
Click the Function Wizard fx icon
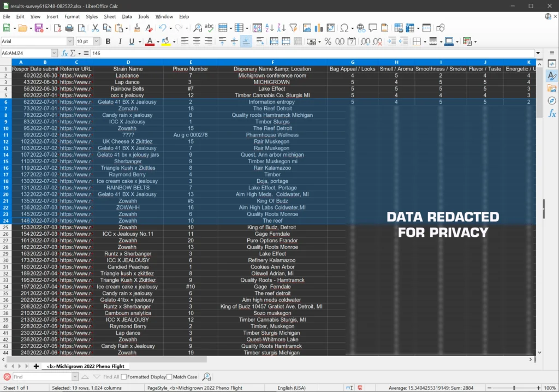(x=64, y=54)
